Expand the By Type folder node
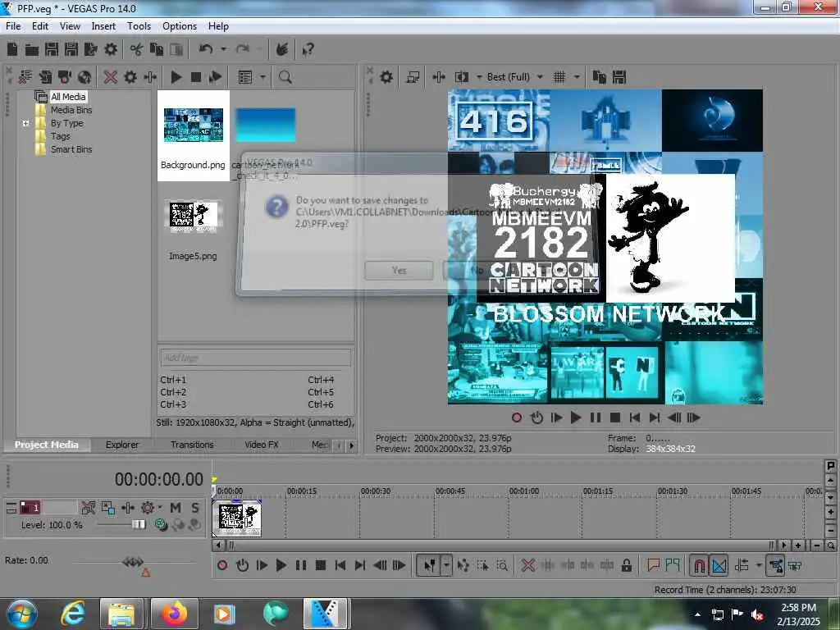Screen dimensions: 840x630 (x=25, y=123)
